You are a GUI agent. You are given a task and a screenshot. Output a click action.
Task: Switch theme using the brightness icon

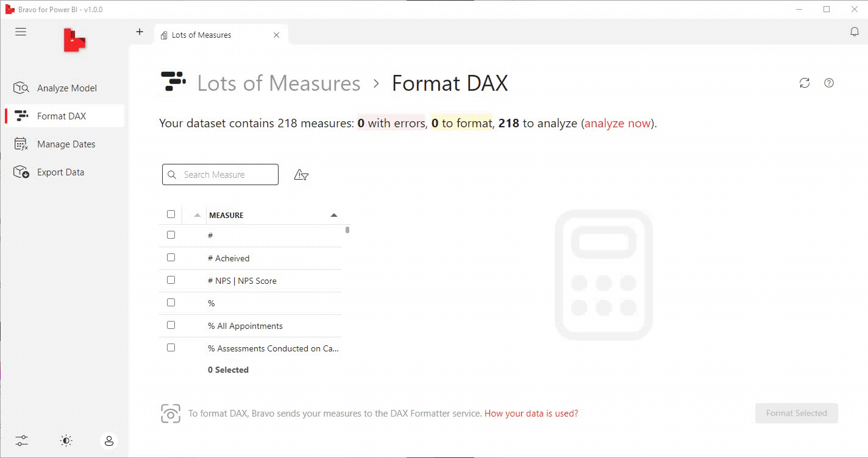pyautogui.click(x=65, y=440)
